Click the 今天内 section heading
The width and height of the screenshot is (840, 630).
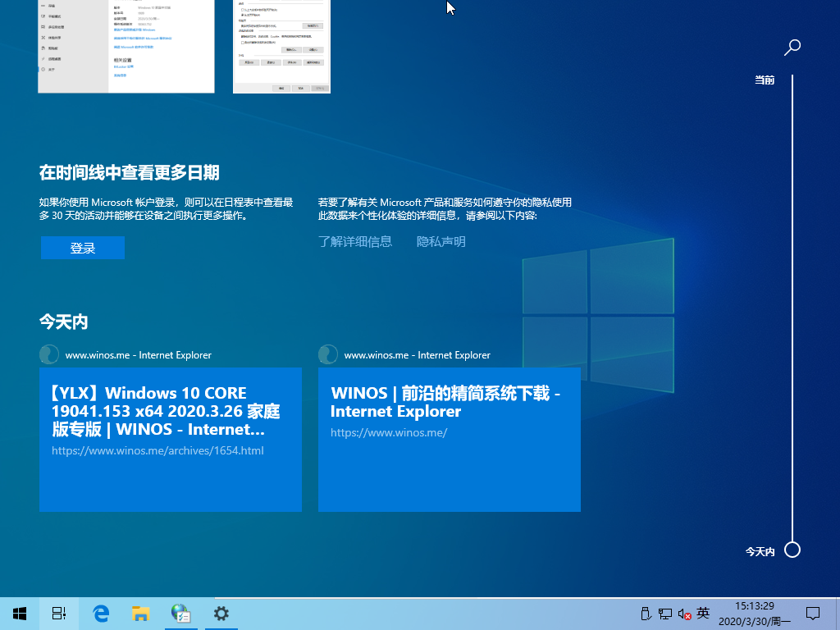click(x=63, y=322)
